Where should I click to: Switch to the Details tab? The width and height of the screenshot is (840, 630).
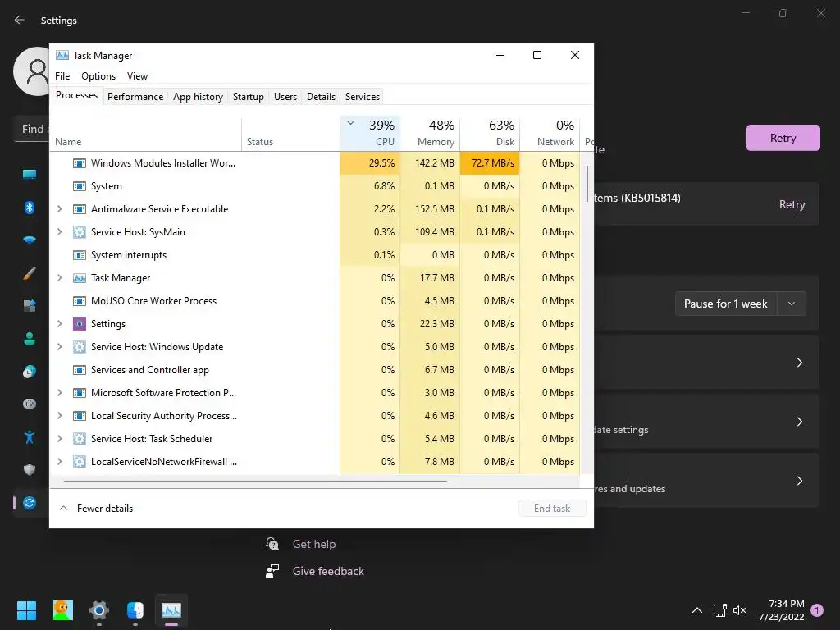pos(321,97)
